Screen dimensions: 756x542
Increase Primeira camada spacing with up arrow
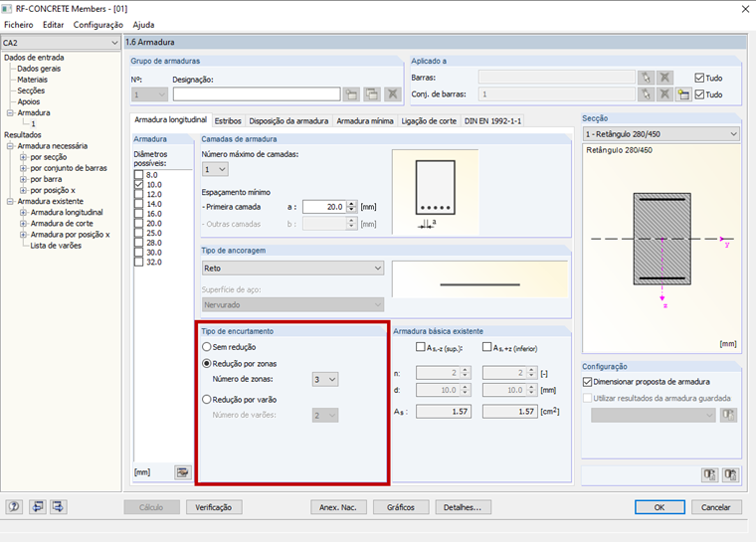[351, 204]
